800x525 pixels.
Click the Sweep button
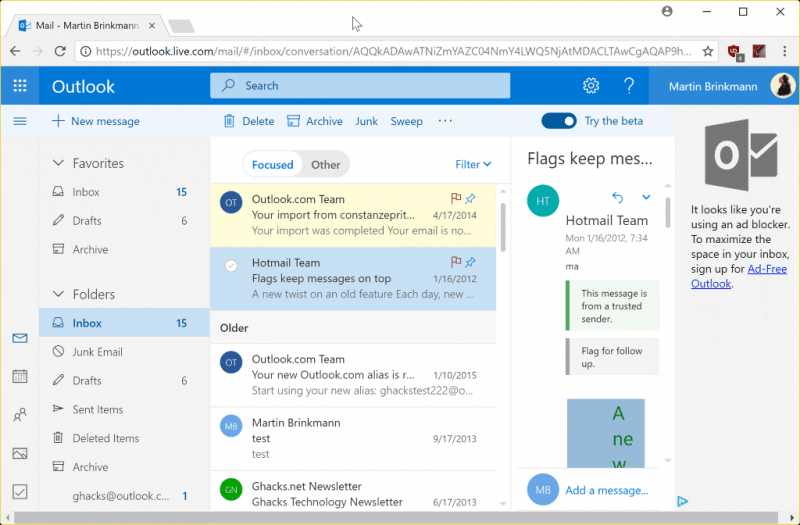click(x=406, y=121)
